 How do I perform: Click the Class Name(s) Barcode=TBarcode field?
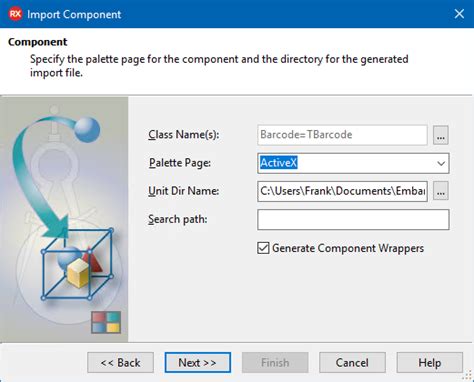[342, 135]
